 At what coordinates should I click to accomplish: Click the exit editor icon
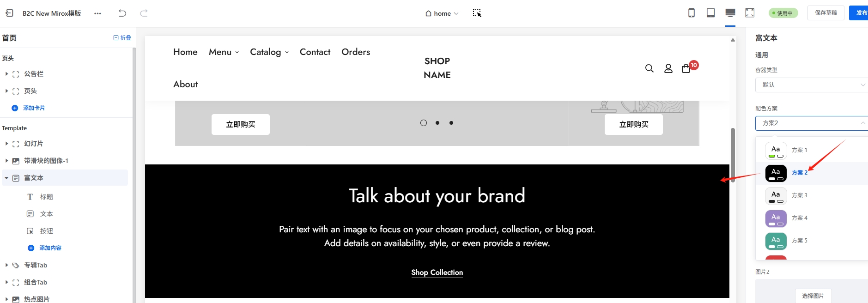(9, 13)
